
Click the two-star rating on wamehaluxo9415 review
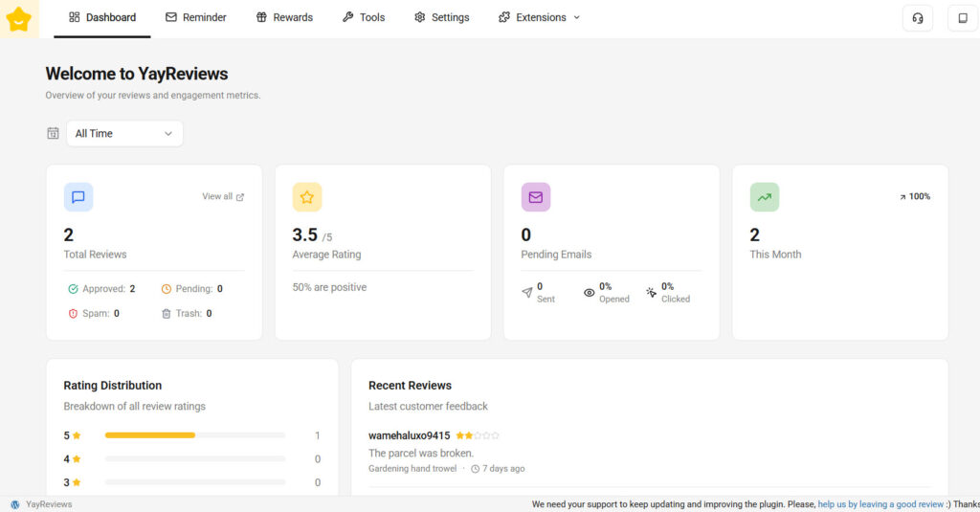click(x=478, y=435)
